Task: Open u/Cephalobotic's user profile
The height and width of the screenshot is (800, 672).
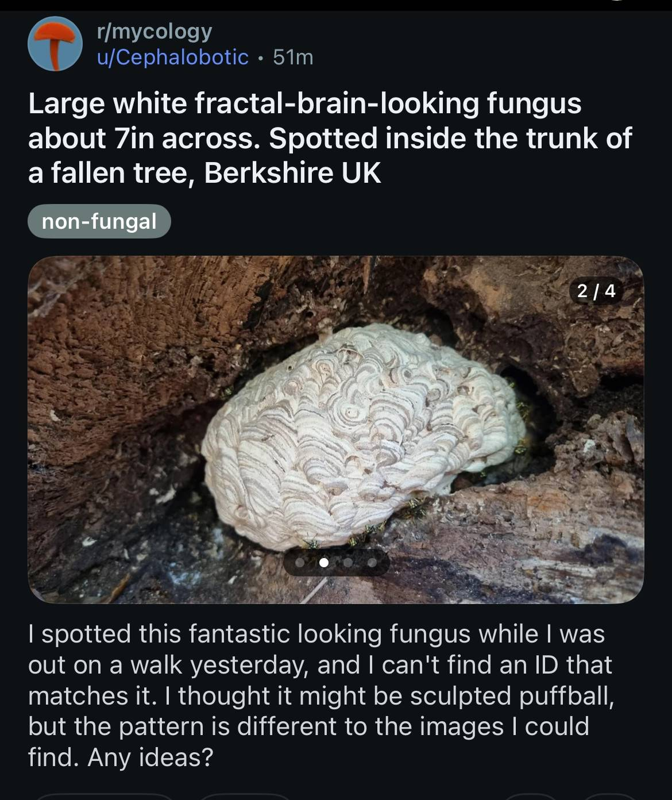Action: click(x=173, y=57)
